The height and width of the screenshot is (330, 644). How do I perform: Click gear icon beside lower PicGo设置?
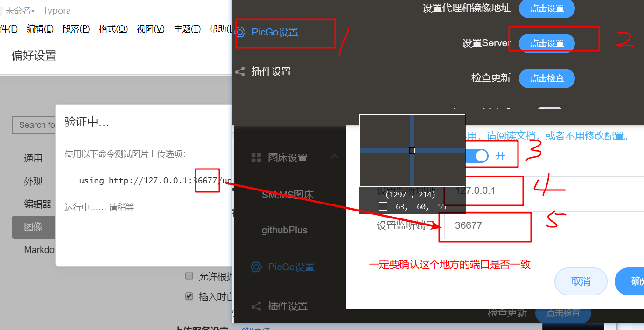256,267
